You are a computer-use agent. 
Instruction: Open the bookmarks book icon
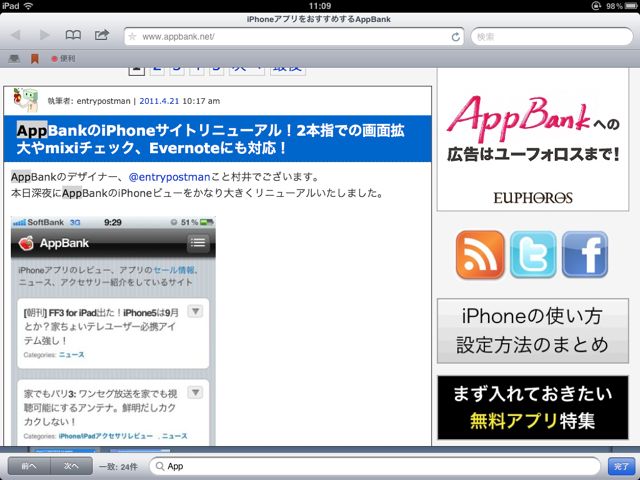tap(73, 35)
